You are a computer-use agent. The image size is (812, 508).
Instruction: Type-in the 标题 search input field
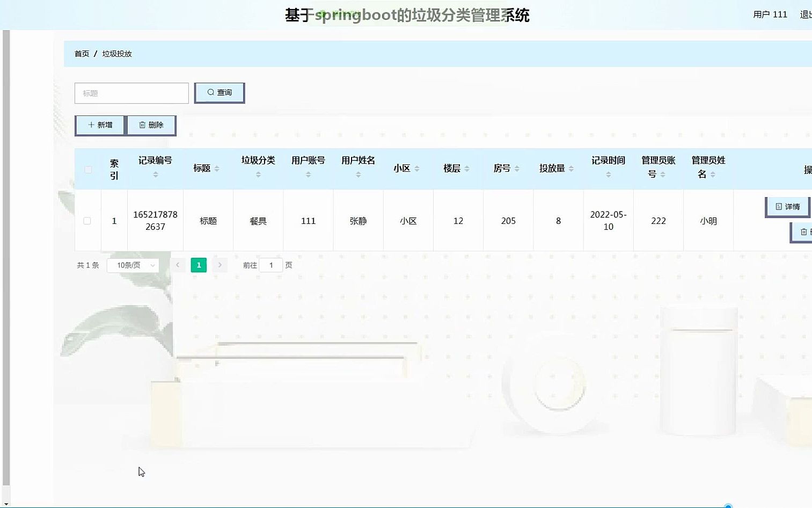(x=131, y=93)
